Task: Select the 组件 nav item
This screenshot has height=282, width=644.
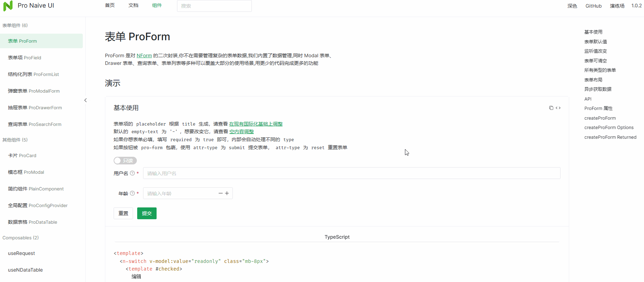Action: tap(157, 6)
